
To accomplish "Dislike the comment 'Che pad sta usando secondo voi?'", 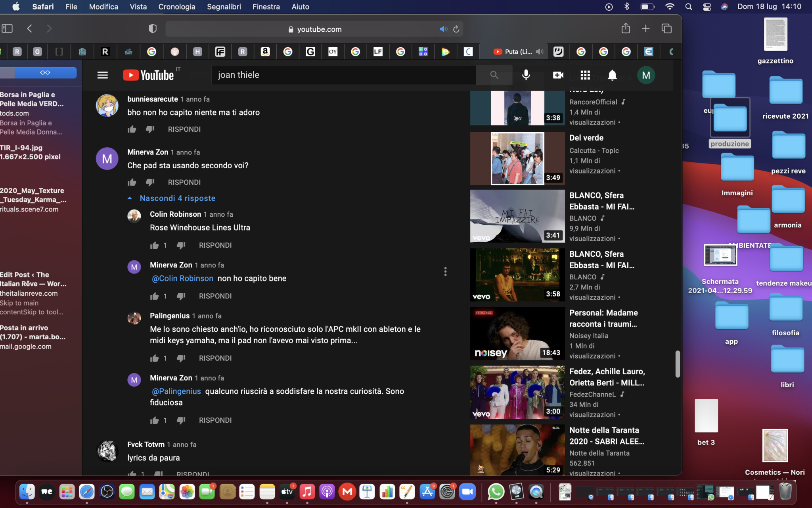I will (150, 182).
